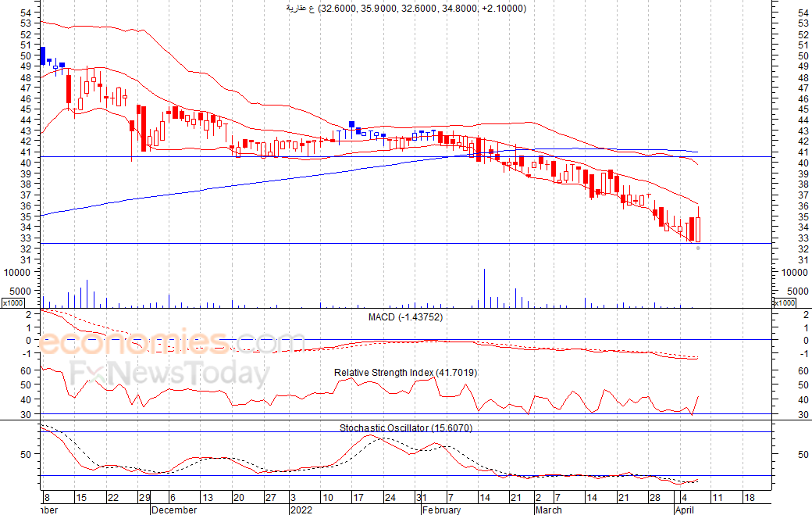Click the 54 price label on right axis
This screenshot has width=812, height=515.
[803, 13]
